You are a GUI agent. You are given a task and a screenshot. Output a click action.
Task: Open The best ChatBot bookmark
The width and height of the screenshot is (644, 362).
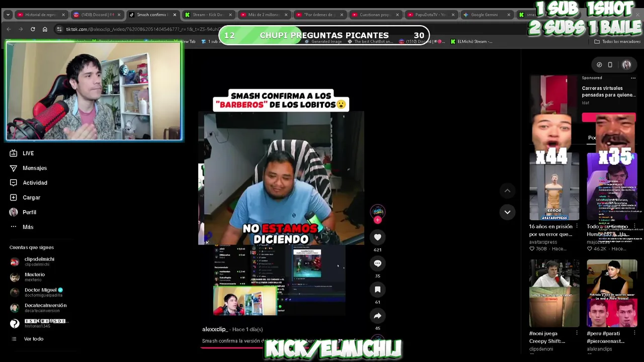click(x=370, y=42)
